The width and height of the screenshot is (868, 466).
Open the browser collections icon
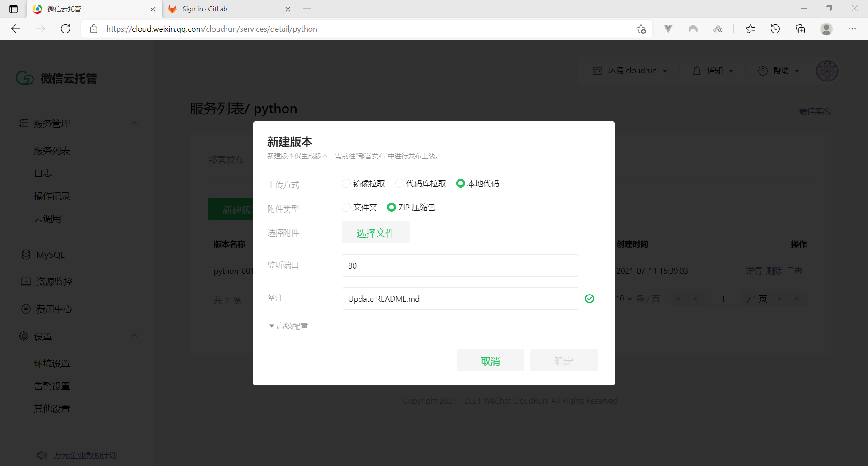tap(800, 29)
